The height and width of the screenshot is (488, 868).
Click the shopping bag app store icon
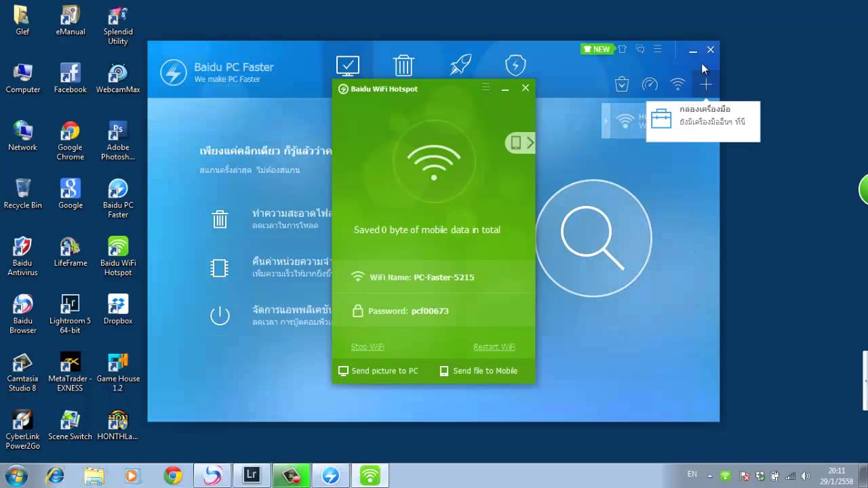(x=622, y=84)
